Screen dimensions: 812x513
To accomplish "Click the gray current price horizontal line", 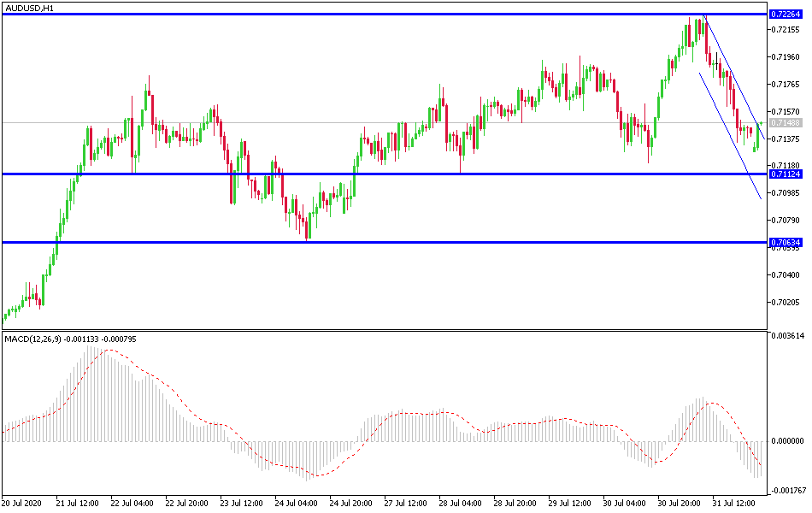I will (385, 123).
